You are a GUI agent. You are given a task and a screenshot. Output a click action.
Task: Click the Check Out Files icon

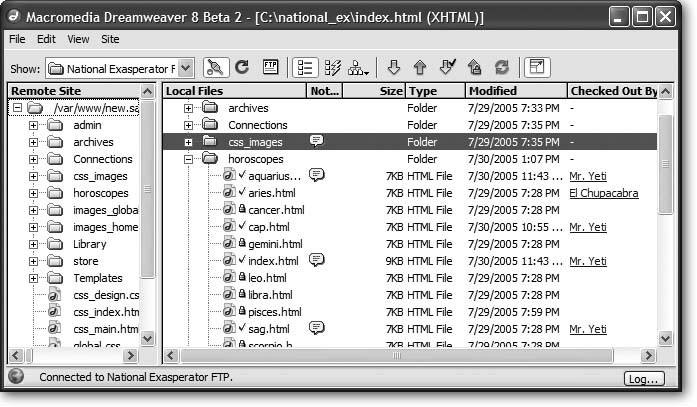tap(447, 68)
